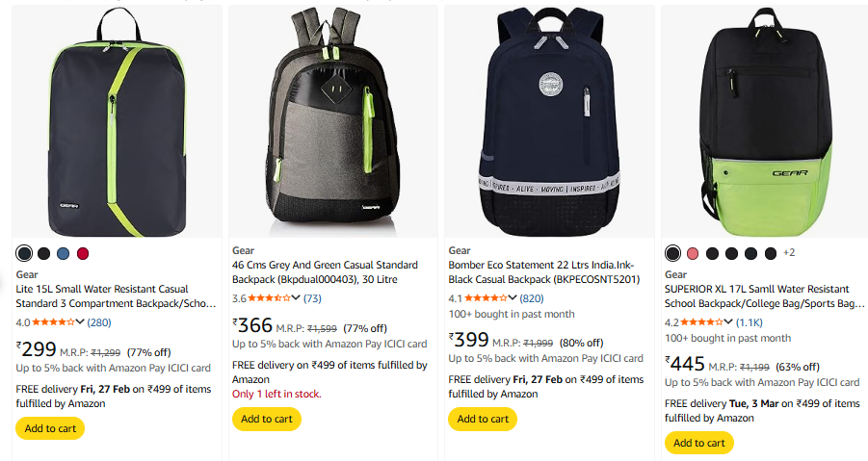Open the 280 reviews link
The image size is (868, 461).
(99, 322)
